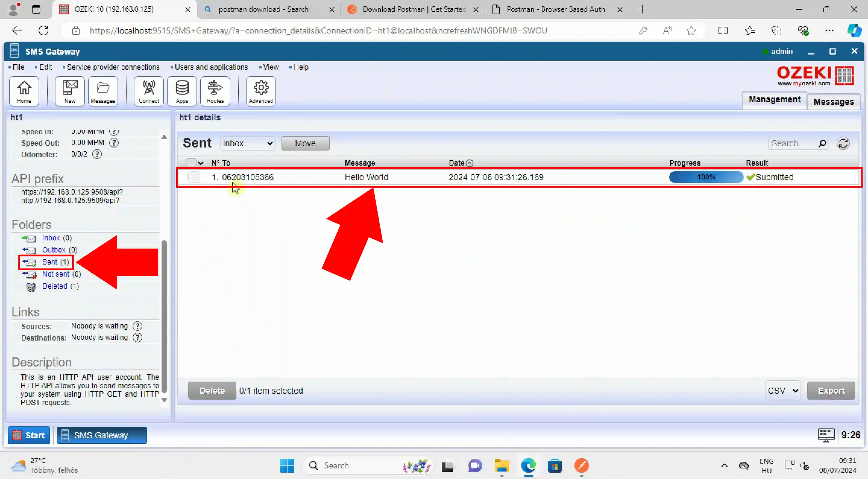Open the View menu
This screenshot has height=479, width=868.
[x=271, y=67]
